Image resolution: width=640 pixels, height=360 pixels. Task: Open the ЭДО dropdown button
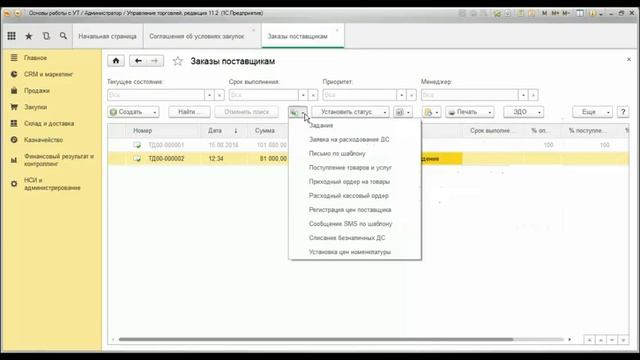tap(523, 112)
